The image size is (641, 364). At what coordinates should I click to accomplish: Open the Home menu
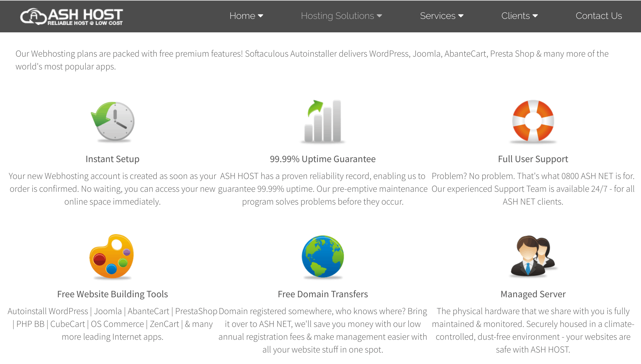tap(246, 16)
